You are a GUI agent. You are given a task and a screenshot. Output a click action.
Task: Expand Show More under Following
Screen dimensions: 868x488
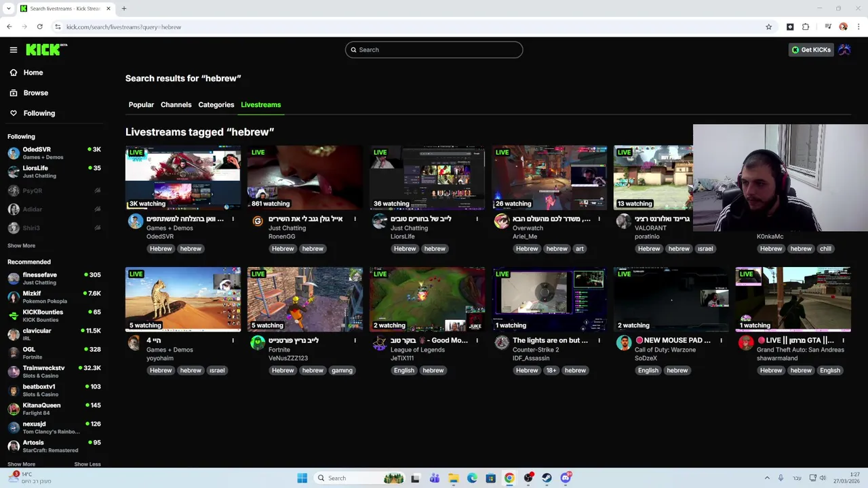click(21, 245)
